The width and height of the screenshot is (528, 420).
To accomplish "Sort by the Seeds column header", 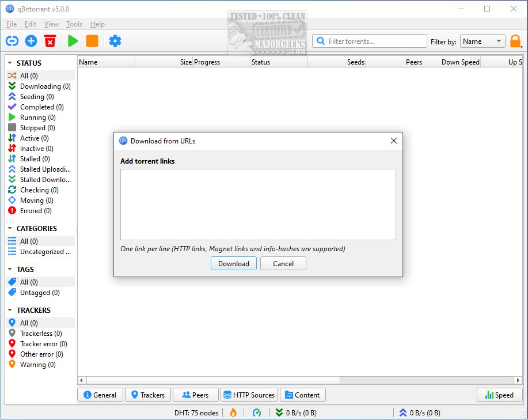I will point(336,62).
